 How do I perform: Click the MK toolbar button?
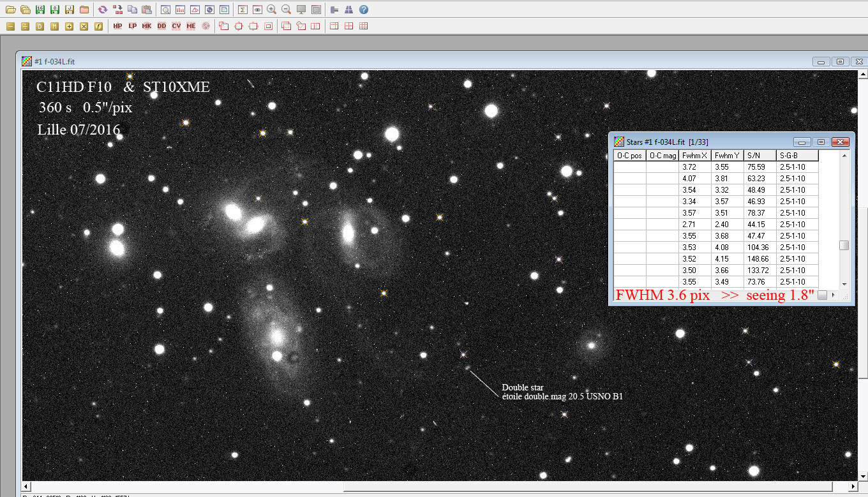147,26
